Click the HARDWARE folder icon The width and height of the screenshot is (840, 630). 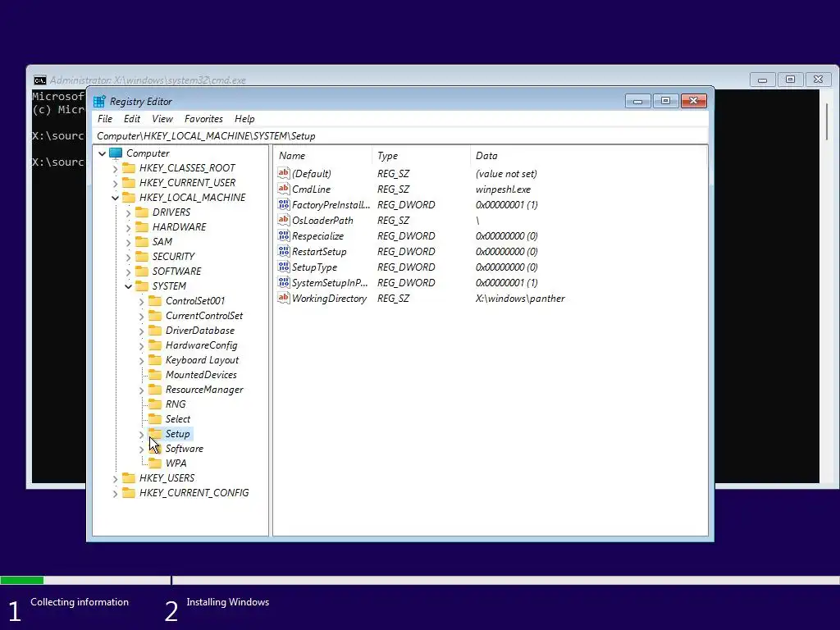coord(142,227)
